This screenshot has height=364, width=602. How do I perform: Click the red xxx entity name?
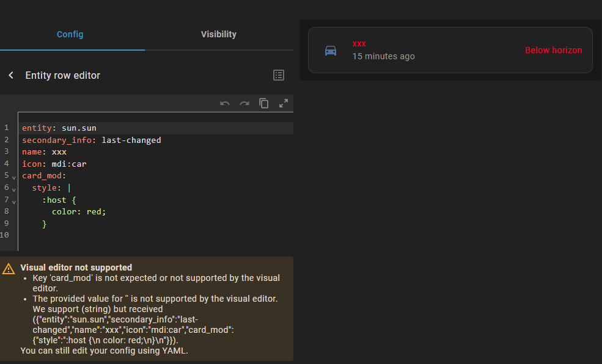coord(359,44)
